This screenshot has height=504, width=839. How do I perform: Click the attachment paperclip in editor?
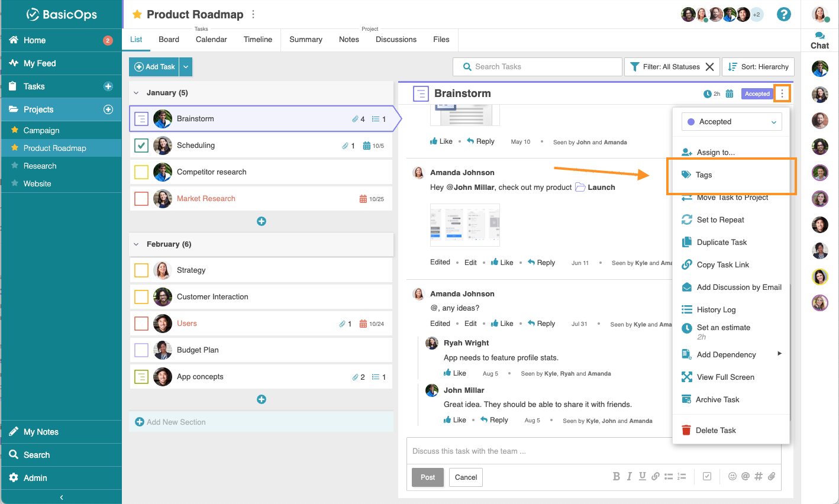pos(772,476)
